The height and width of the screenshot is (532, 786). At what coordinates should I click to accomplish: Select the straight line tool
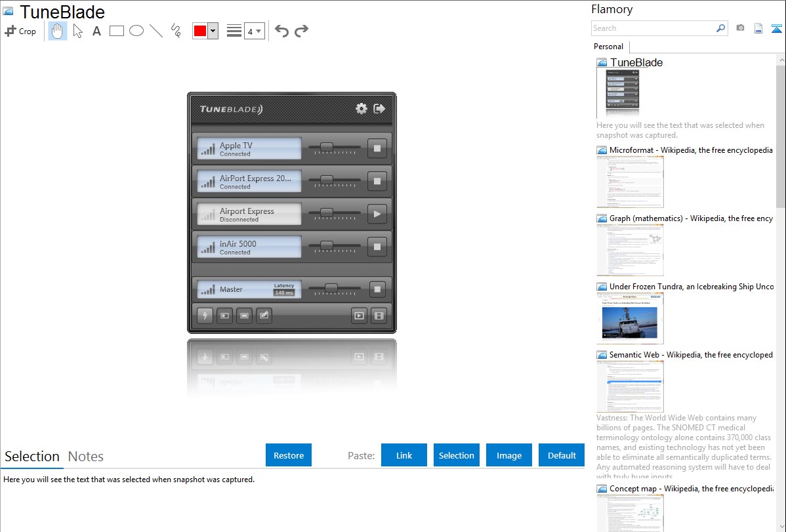tap(156, 31)
